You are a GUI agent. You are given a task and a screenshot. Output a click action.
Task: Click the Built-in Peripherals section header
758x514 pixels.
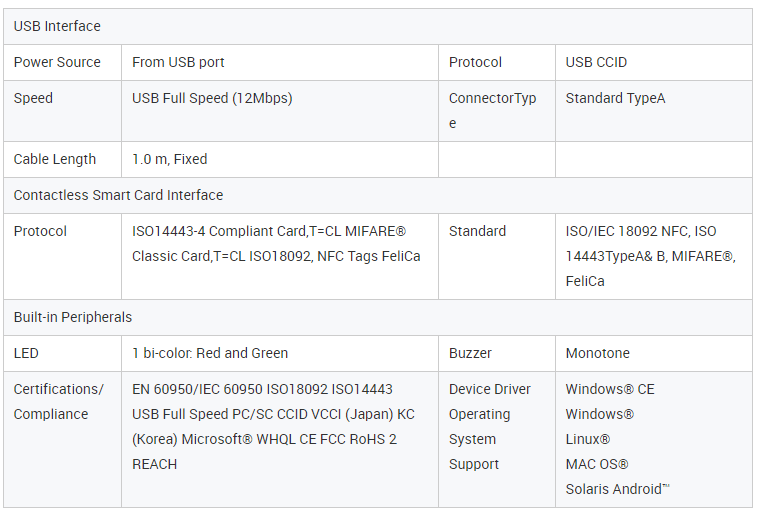click(378, 317)
